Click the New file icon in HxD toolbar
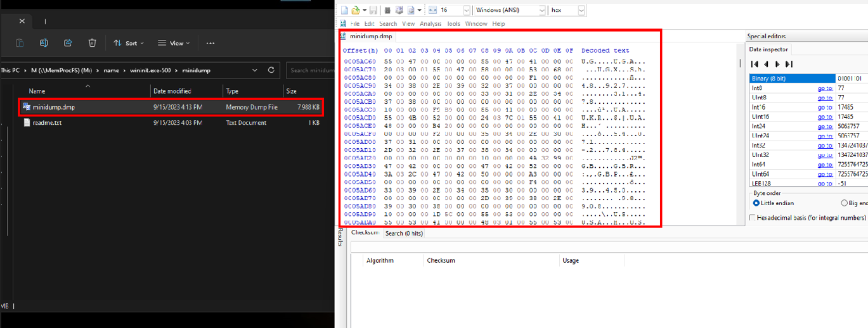The image size is (868, 328). tap(345, 10)
